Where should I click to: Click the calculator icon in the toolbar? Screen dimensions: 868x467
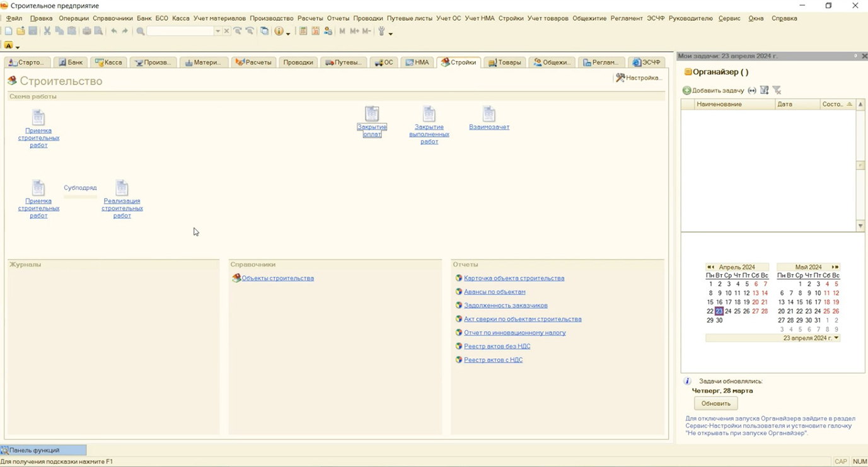point(303,31)
